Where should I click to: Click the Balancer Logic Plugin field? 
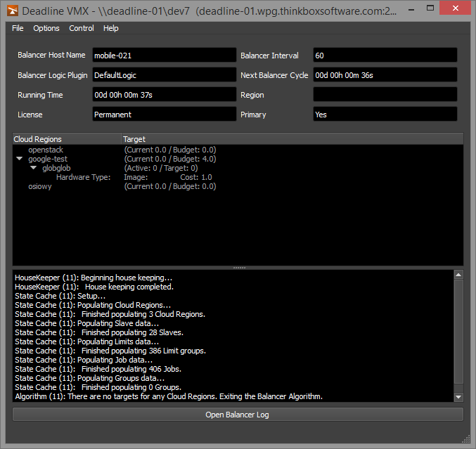click(164, 74)
